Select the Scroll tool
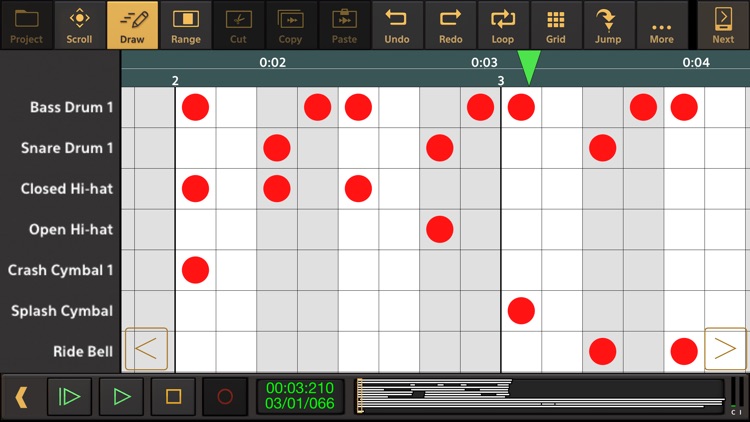Image resolution: width=750 pixels, height=422 pixels. click(x=79, y=25)
